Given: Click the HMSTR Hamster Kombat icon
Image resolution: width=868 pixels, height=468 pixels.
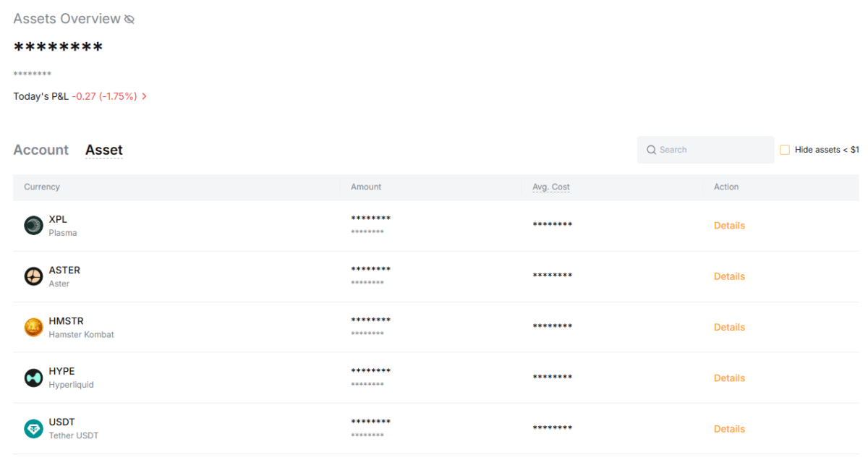Looking at the screenshot, I should [x=33, y=327].
